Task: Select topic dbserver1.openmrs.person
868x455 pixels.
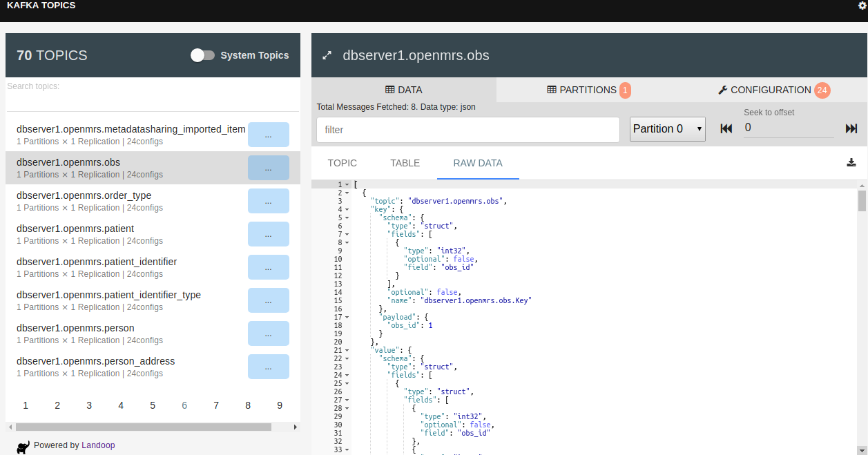Action: [75, 328]
